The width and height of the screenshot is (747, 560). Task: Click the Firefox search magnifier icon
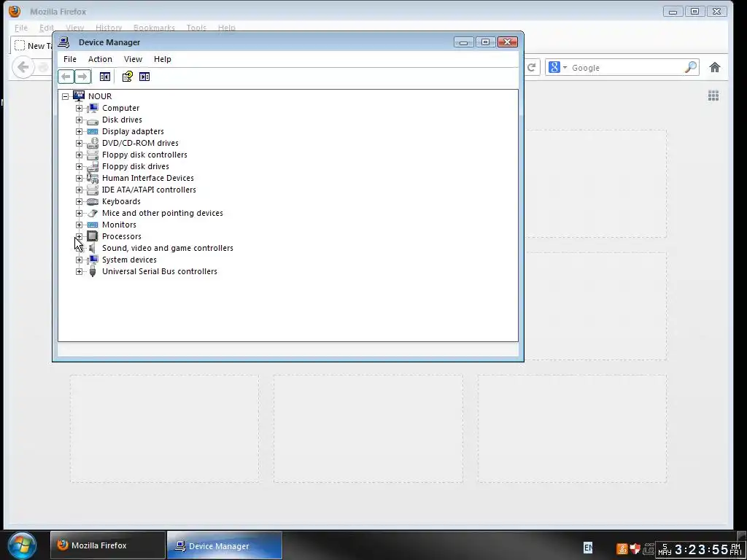pos(691,68)
